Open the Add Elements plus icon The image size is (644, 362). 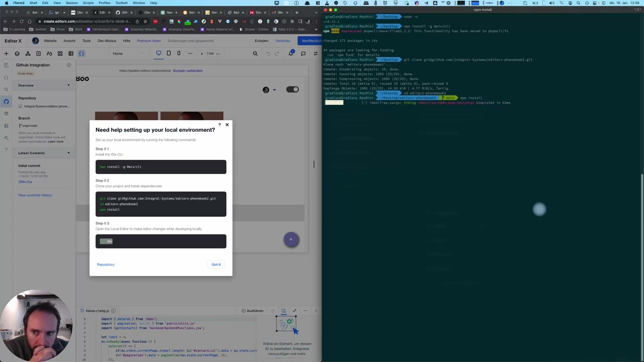tap(6, 53)
